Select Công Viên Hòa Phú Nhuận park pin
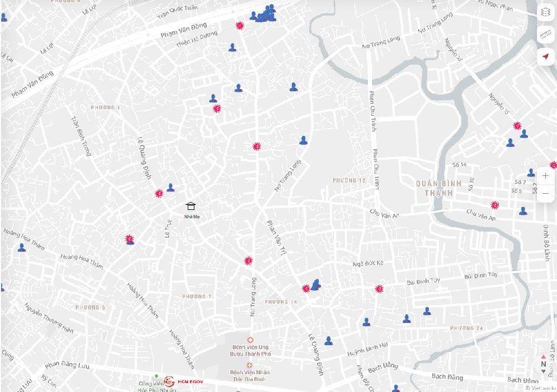 [157, 376]
